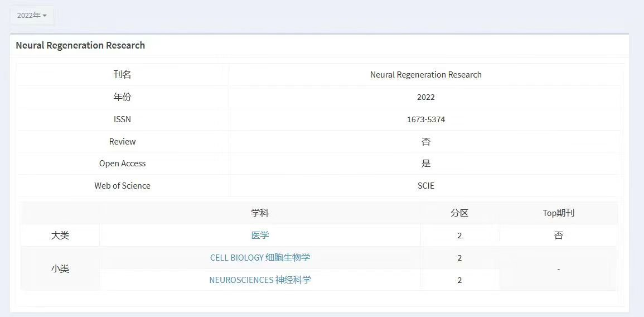Click the 分区 column header
This screenshot has width=644, height=317.
point(459,213)
